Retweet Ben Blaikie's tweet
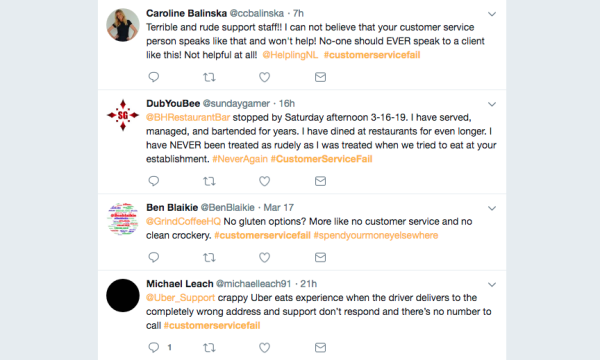The height and width of the screenshot is (360, 600). coord(209,257)
